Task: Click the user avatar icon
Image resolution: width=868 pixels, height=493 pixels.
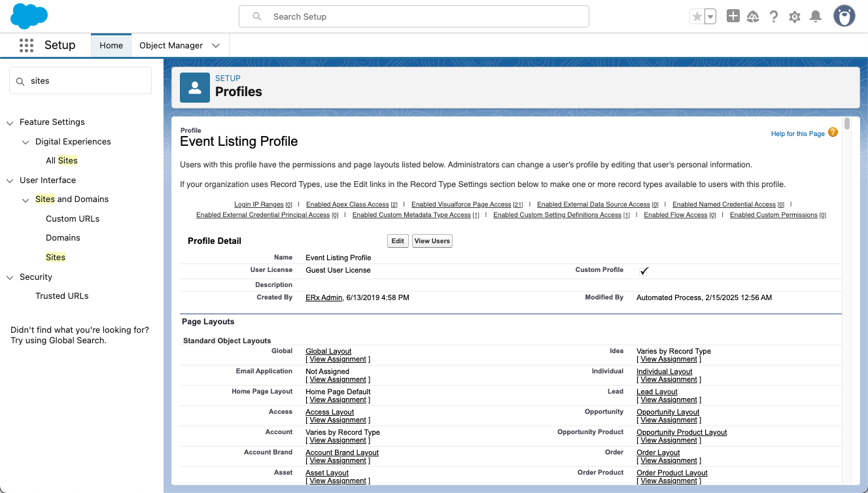Action: pos(844,16)
